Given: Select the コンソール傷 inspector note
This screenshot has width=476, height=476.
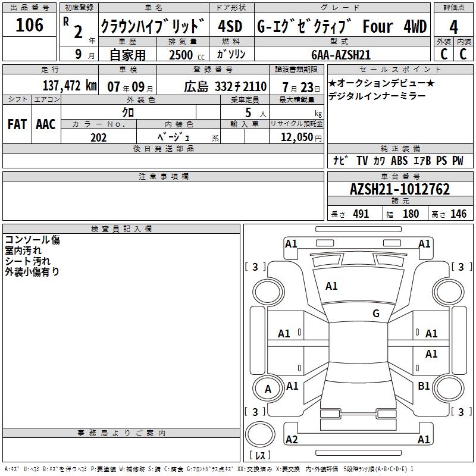Looking at the screenshot, I should (32, 240).
